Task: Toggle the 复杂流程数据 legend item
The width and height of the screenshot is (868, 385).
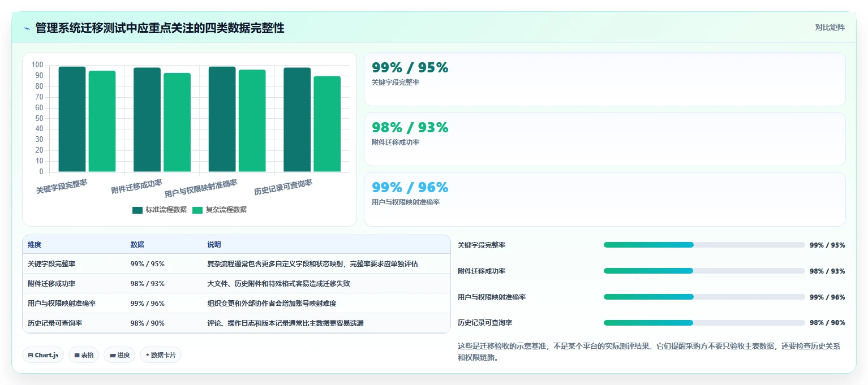Action: tap(220, 210)
